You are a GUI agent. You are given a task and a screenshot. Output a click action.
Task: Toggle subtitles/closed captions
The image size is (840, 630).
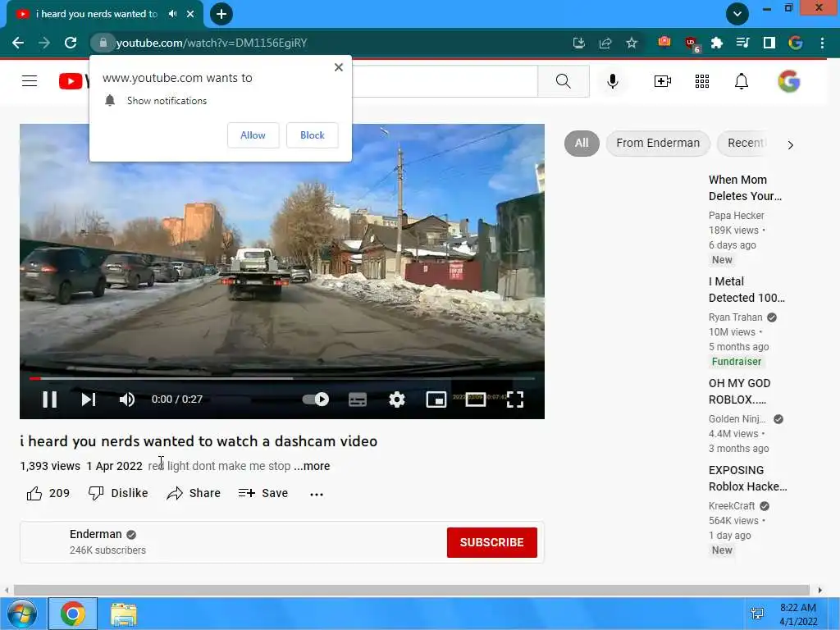[358, 399]
